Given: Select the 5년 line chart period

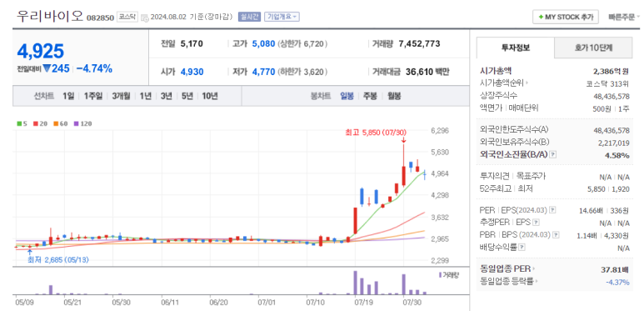Looking at the screenshot, I should tap(187, 96).
